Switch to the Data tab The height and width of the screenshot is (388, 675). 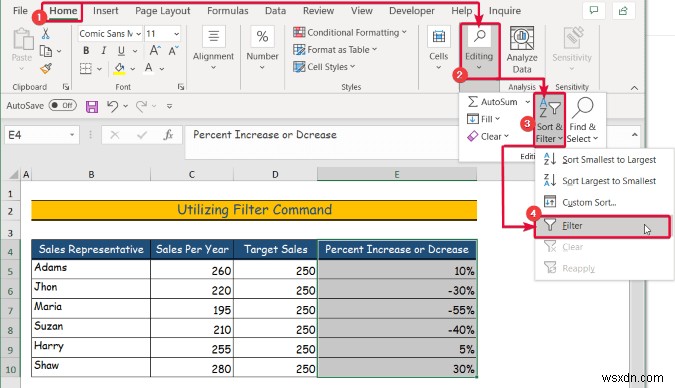(275, 11)
